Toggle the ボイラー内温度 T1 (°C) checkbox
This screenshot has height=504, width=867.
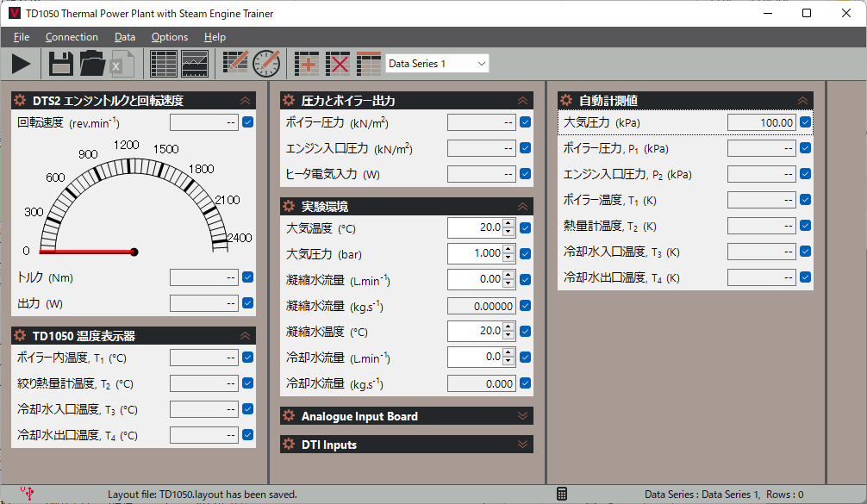coord(247,357)
